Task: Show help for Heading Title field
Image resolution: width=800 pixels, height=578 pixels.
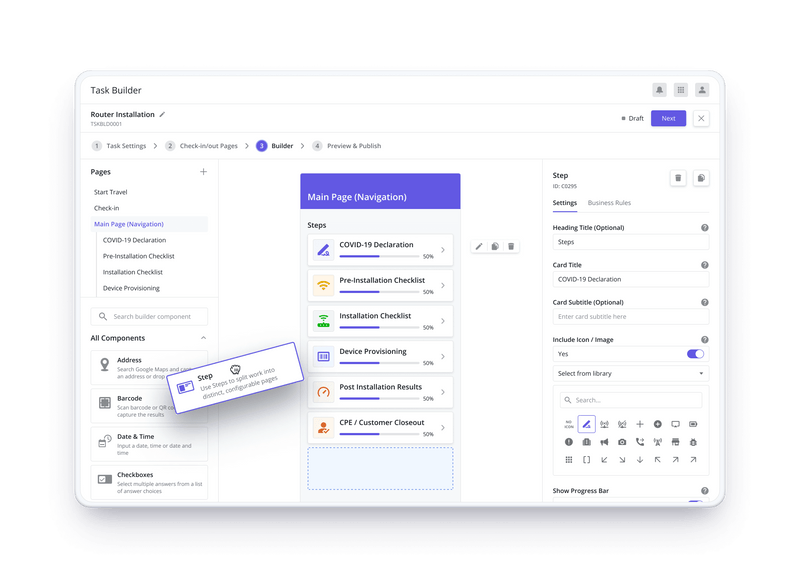Action: [705, 228]
